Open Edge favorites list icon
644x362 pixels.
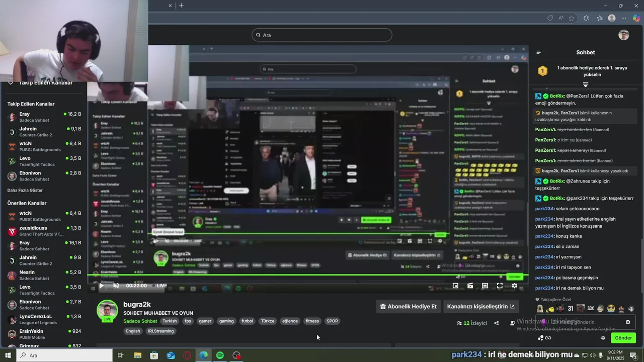(600, 18)
